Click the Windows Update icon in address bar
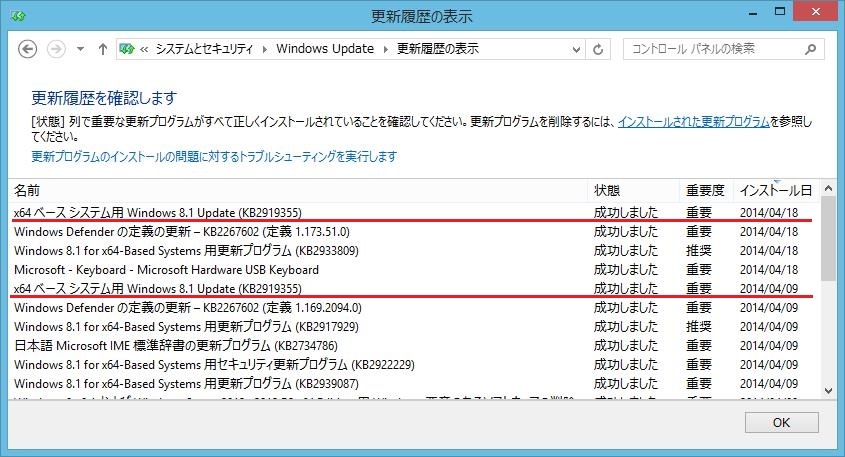Image resolution: width=845 pixels, height=457 pixels. [x=127, y=49]
